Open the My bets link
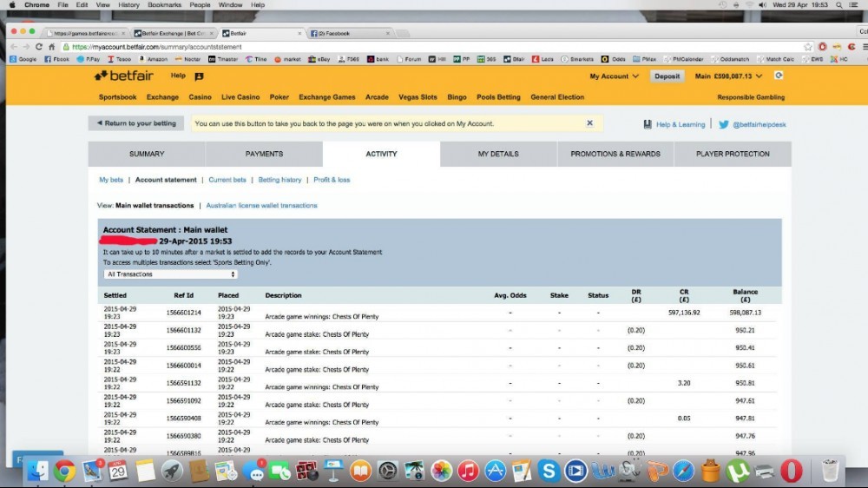868x488 pixels. click(111, 180)
